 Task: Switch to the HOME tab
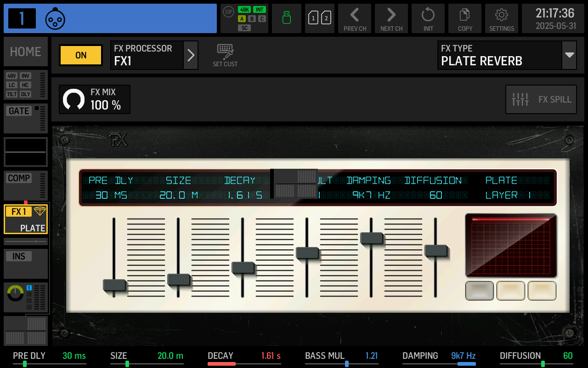pos(25,52)
